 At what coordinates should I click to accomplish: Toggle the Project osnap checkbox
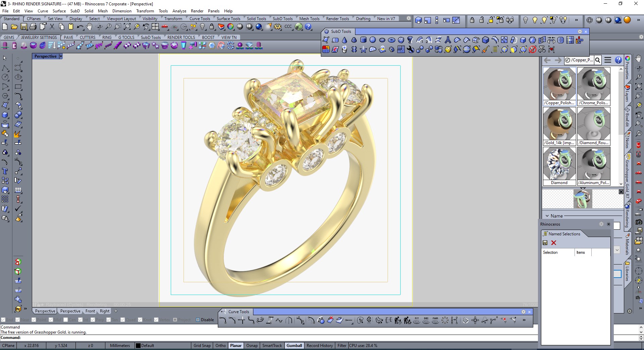175,320
